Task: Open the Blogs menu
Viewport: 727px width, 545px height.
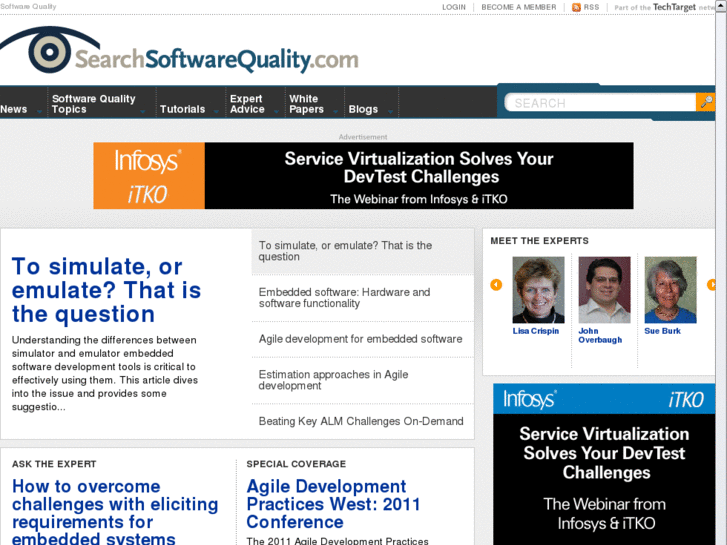Action: tap(363, 109)
